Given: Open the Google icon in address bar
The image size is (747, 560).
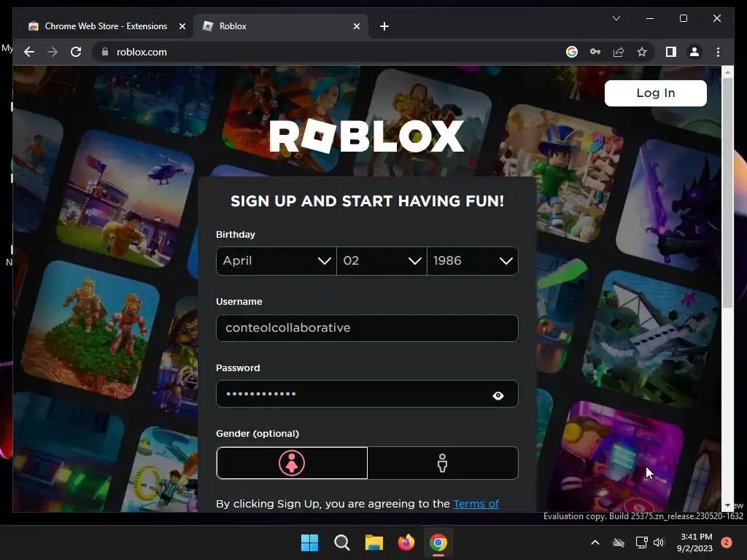Looking at the screenshot, I should 572,52.
